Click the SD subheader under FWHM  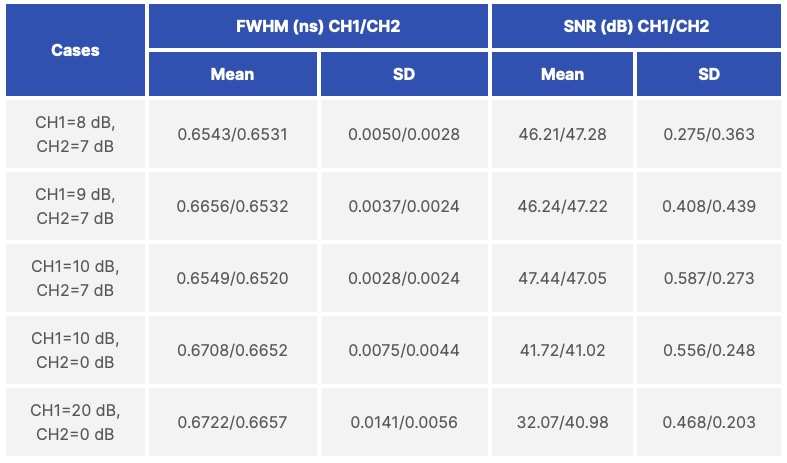pyautogui.click(x=404, y=74)
